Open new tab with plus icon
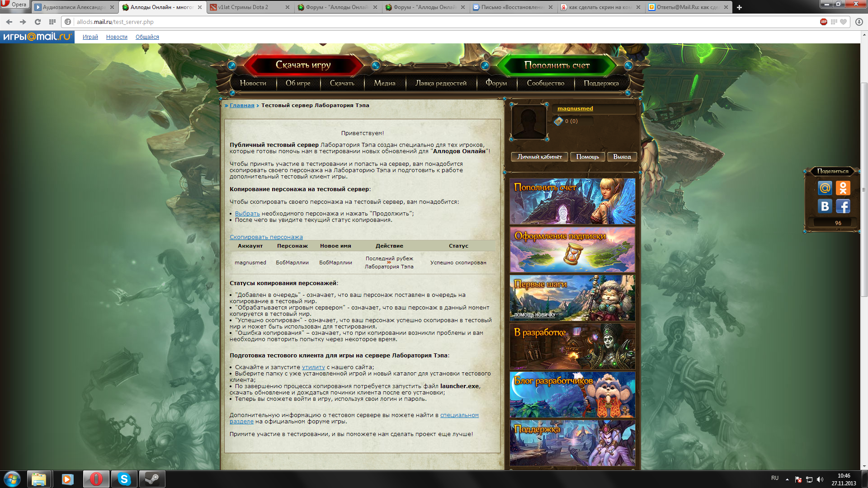This screenshot has height=488, width=868. click(739, 7)
